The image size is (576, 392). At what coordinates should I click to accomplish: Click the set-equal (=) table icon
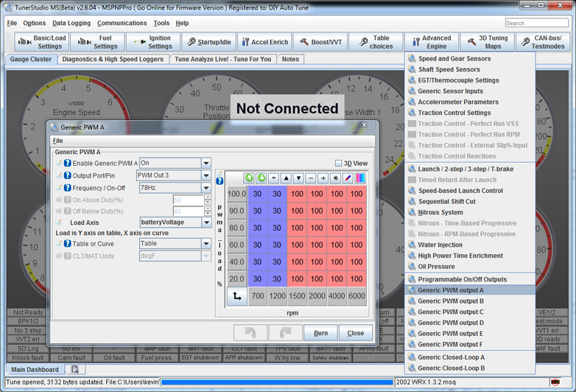(273, 178)
